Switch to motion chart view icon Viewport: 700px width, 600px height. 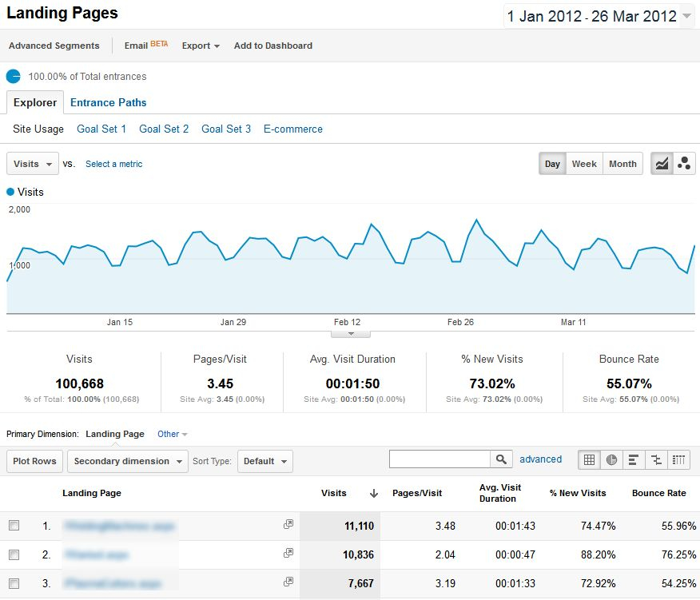[684, 164]
